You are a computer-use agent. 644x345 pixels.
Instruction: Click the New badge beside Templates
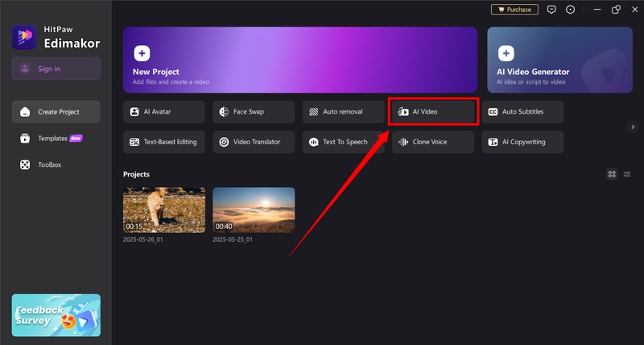pyautogui.click(x=76, y=138)
